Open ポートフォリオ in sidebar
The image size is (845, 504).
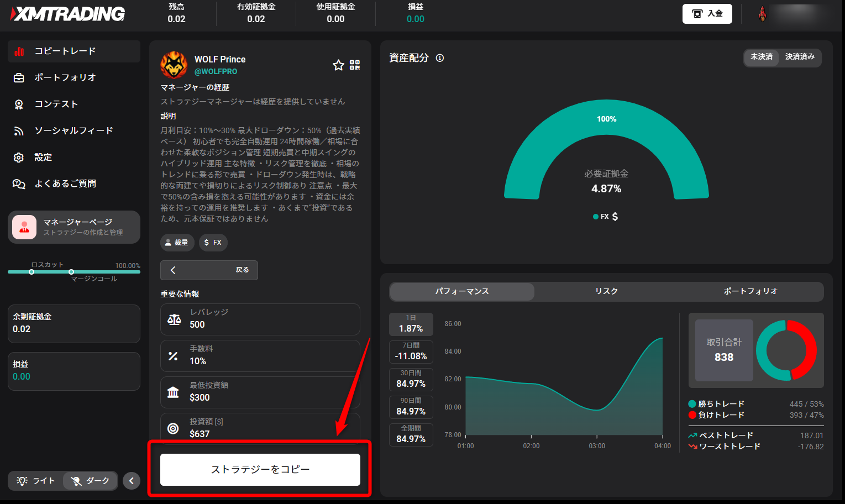pyautogui.click(x=74, y=78)
